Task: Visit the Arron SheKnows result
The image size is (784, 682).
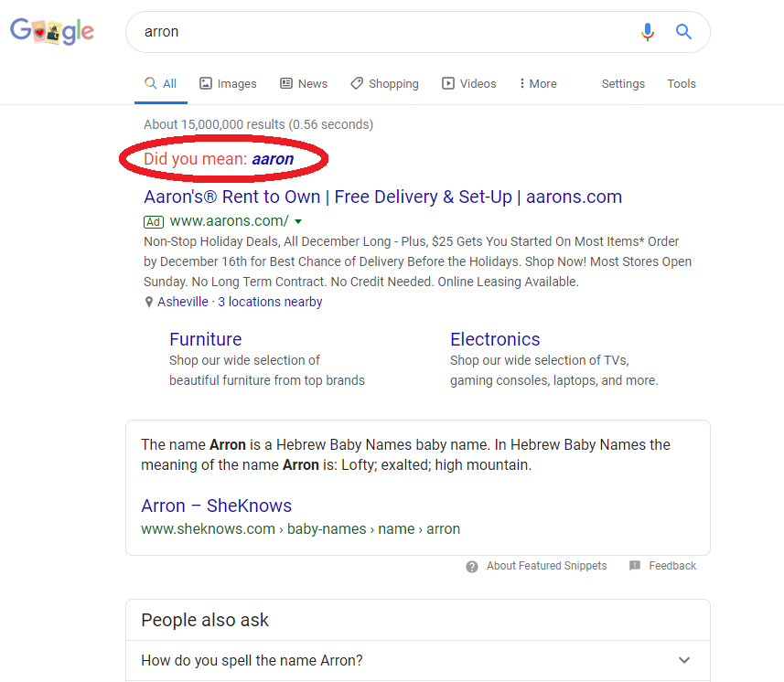Action: pyautogui.click(x=216, y=506)
